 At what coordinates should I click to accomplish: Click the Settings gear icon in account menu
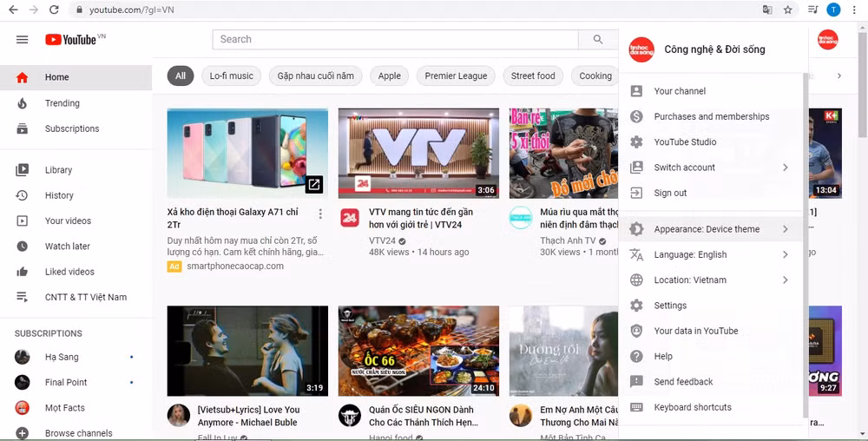point(636,306)
